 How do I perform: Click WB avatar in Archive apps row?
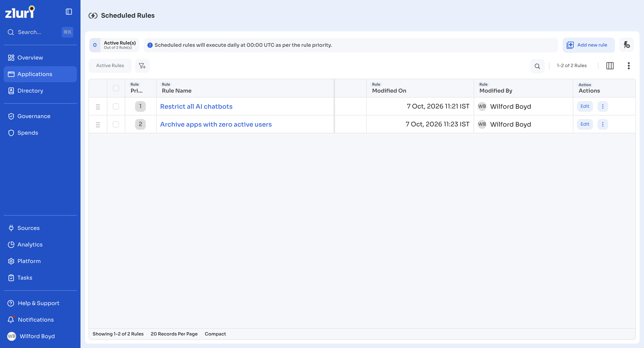482,124
